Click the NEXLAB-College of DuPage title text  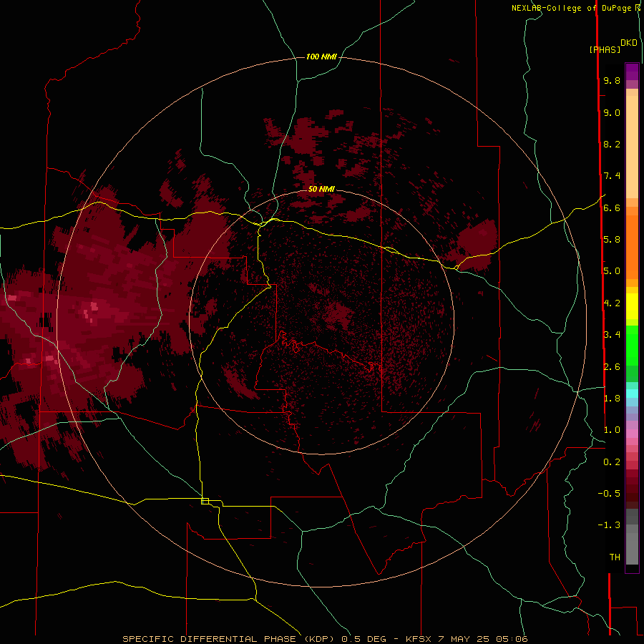coord(571,8)
